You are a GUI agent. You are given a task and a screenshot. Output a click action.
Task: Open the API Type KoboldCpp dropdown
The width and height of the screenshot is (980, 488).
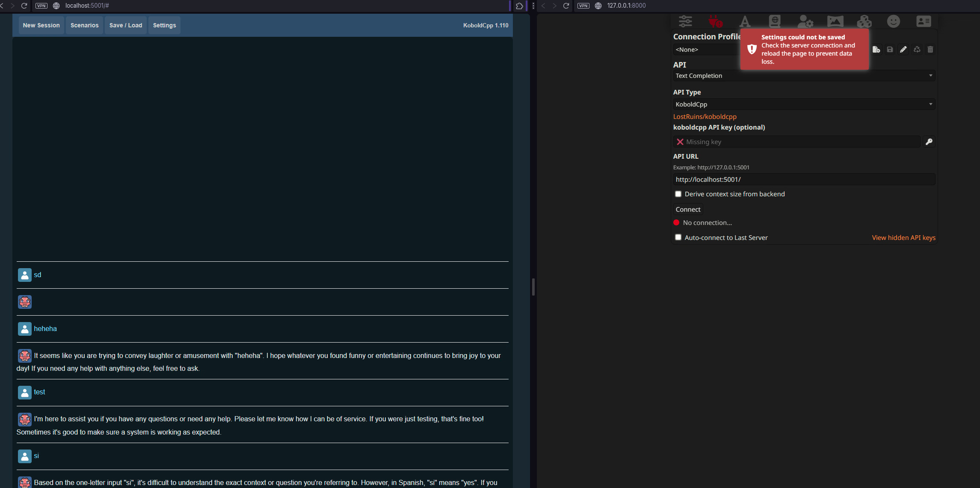pos(804,104)
